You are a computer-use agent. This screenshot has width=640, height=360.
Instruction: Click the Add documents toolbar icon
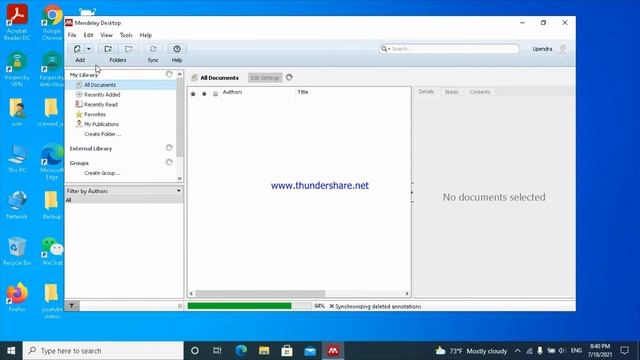point(77,49)
